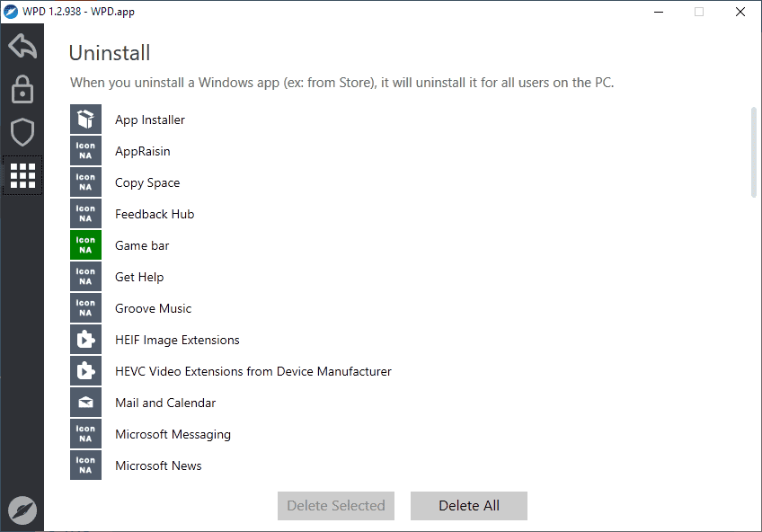Pick Get Help from the list
Viewport: 762px width, 532px height.
point(139,277)
